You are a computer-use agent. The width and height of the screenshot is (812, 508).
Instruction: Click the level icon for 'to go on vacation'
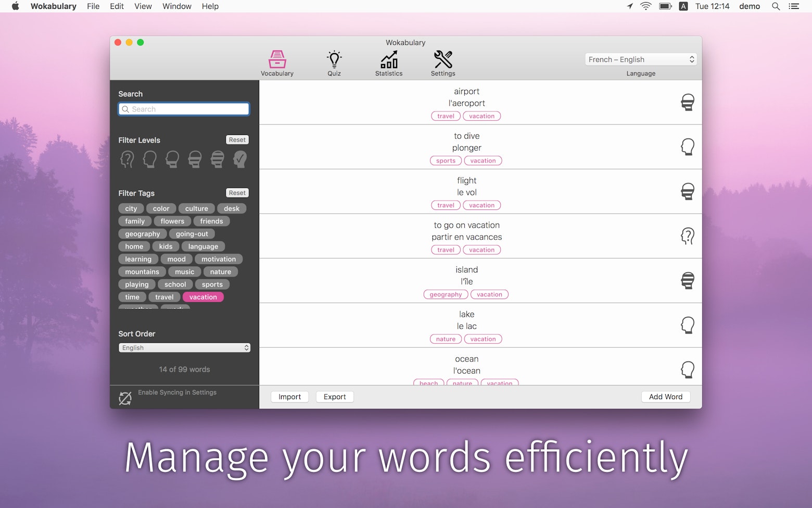click(687, 236)
